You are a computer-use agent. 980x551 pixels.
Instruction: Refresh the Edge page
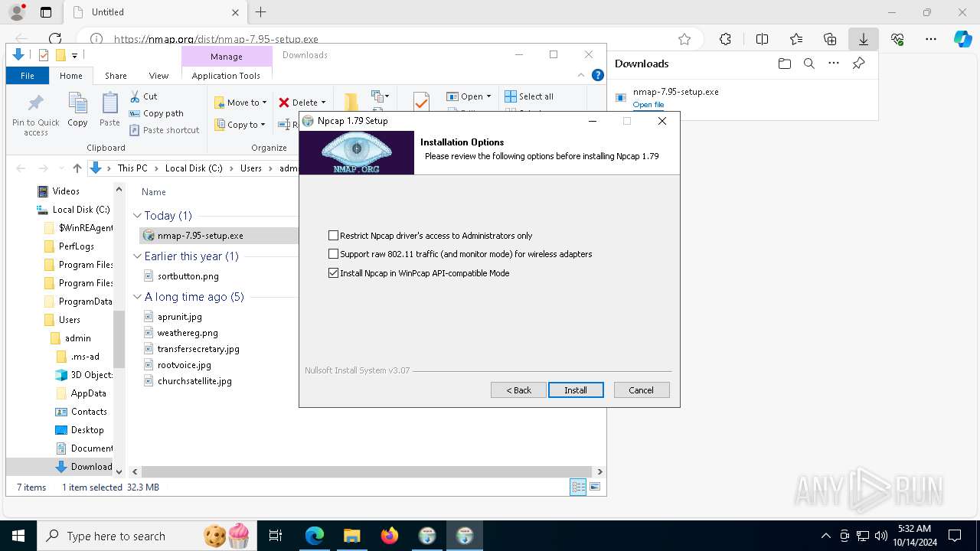pyautogui.click(x=55, y=39)
